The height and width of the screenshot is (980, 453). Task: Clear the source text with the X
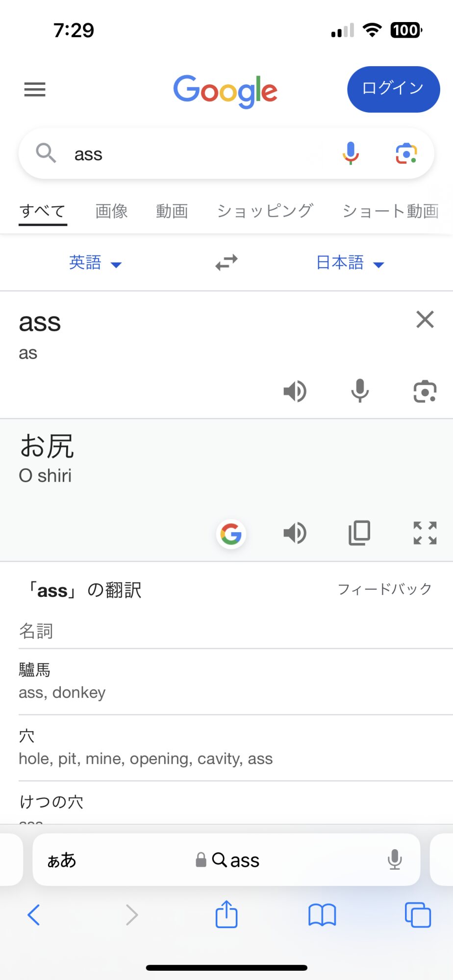pyautogui.click(x=425, y=319)
